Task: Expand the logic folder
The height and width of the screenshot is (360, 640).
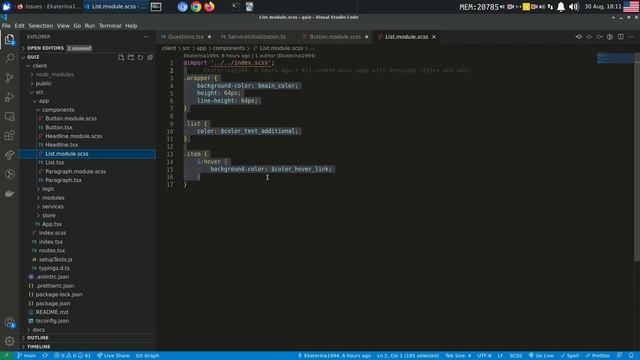Action: pos(88,189)
